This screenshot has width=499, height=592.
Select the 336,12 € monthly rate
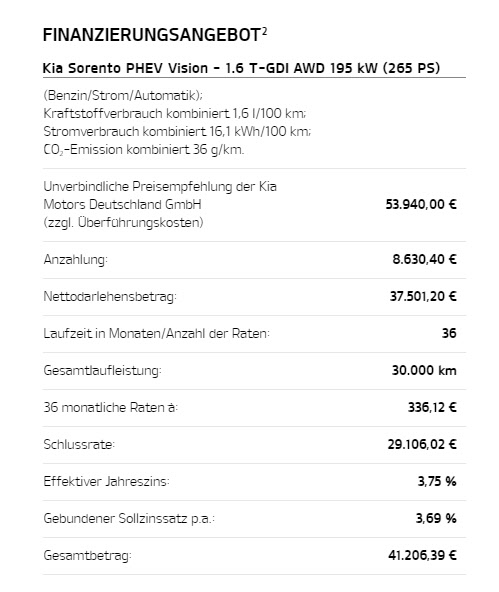point(432,407)
